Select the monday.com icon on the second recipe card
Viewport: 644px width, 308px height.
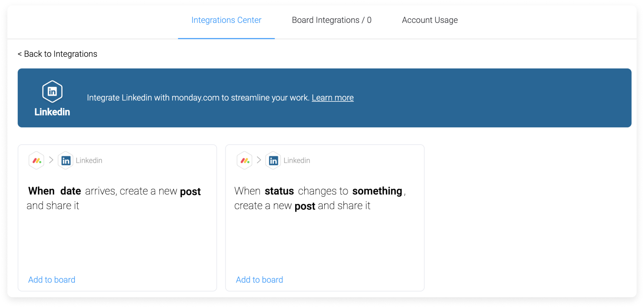pyautogui.click(x=244, y=160)
